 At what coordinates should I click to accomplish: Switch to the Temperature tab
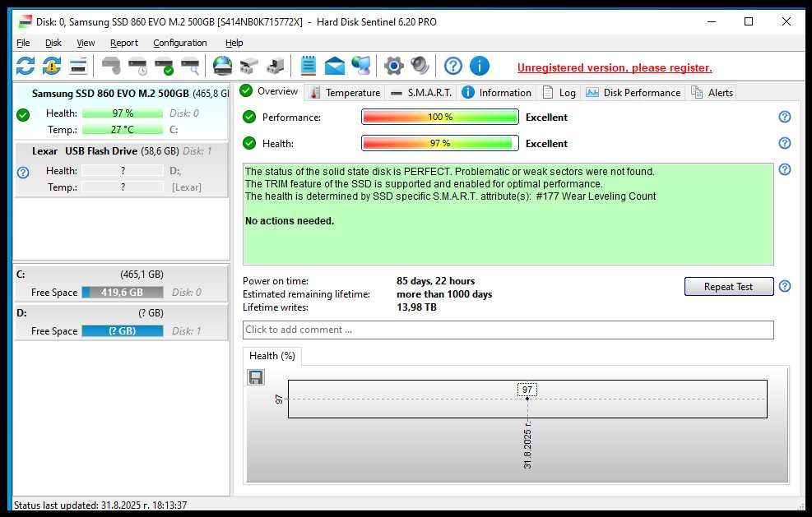point(345,93)
